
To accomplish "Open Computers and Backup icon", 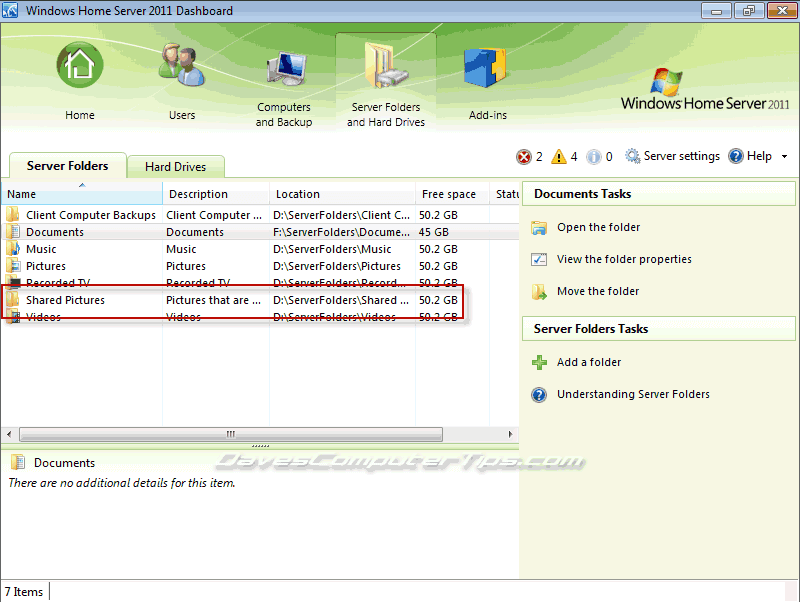I will (x=287, y=68).
